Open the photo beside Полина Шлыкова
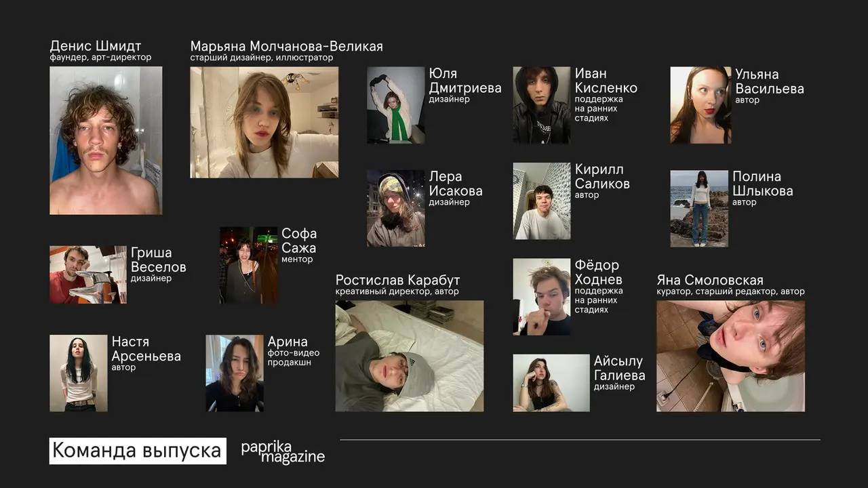 click(699, 208)
